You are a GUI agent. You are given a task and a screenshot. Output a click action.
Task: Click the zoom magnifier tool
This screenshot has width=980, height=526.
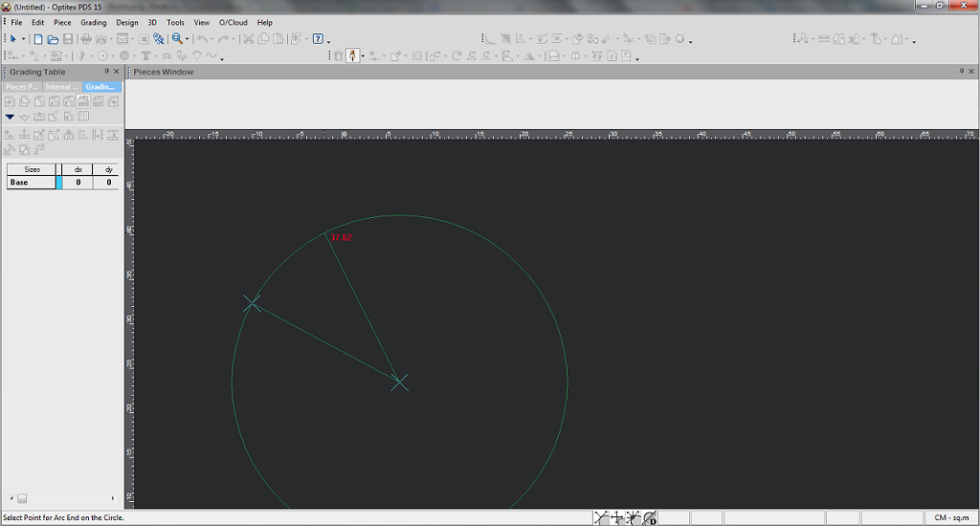[x=177, y=38]
